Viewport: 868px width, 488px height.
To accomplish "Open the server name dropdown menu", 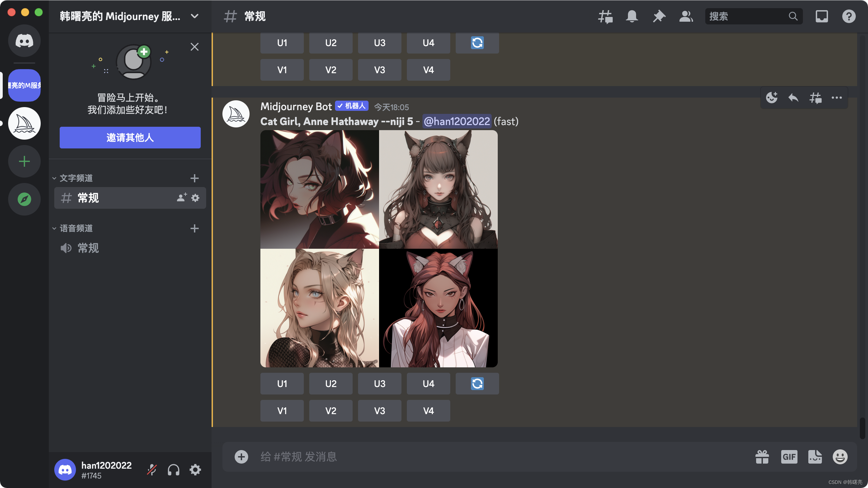I will click(195, 16).
